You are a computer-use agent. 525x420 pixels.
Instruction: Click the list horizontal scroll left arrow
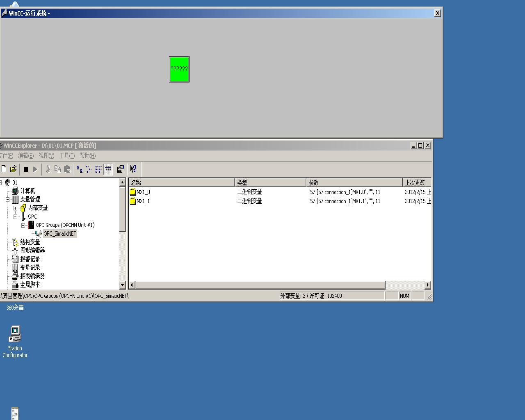[132, 285]
